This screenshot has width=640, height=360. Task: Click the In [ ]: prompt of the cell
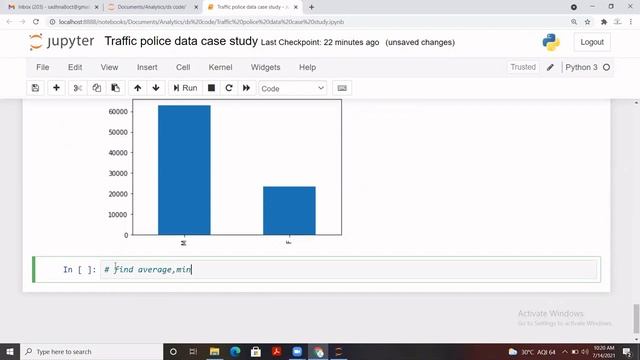80,270
